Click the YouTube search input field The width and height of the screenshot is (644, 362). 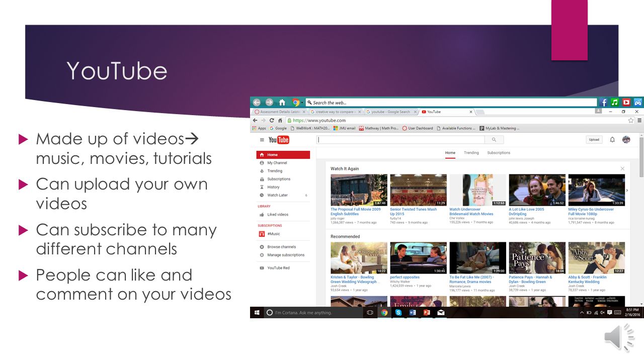(400, 140)
